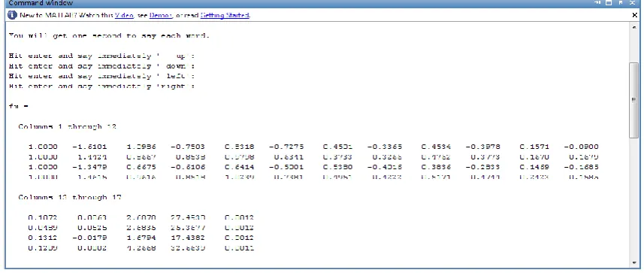Screen dimensions: 644x273
Task: Click the 'fn =' output label
Action: 19,107
